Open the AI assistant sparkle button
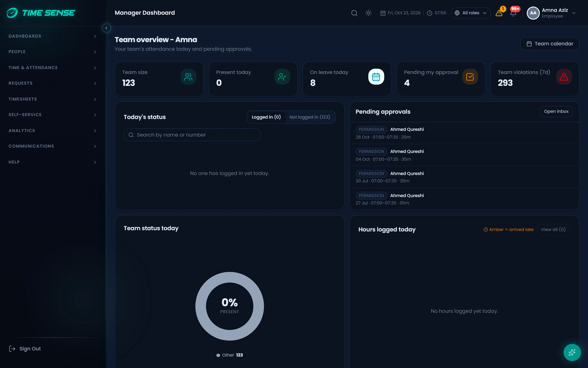 572,352
